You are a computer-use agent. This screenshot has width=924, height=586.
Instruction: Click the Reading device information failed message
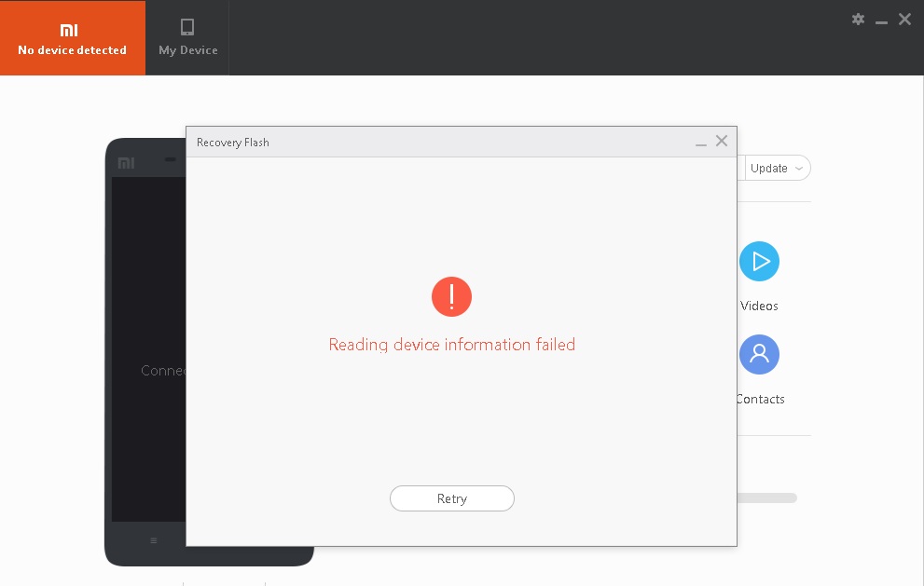coord(451,345)
